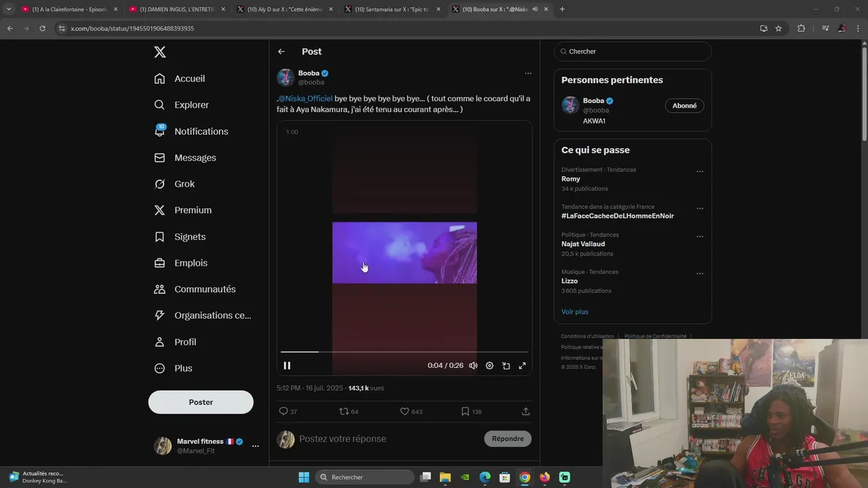
Task: Mute the video sound
Action: click(x=473, y=366)
